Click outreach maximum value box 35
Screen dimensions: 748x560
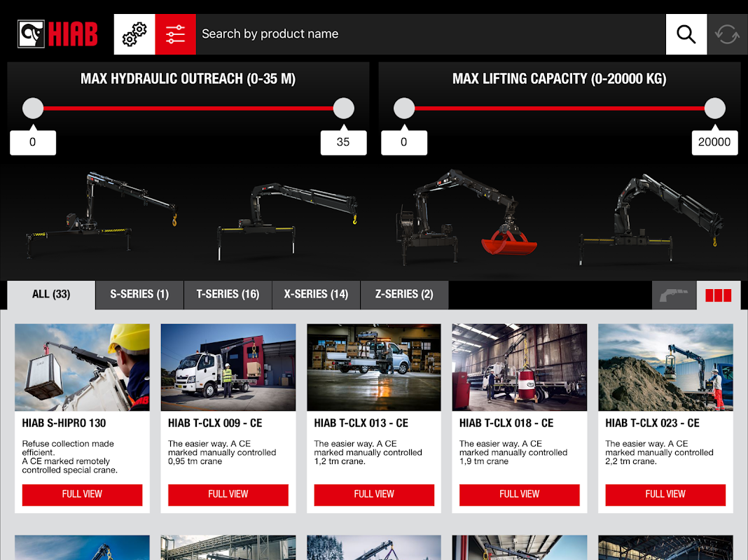(343, 142)
